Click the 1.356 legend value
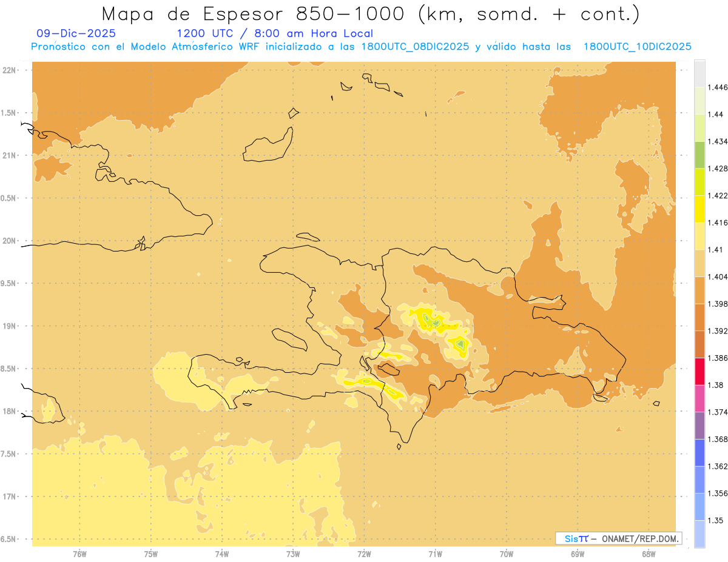 718,493
